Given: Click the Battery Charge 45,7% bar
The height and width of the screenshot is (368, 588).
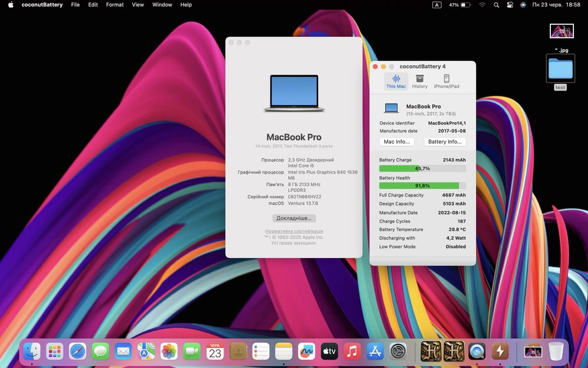Looking at the screenshot, I should tap(422, 168).
